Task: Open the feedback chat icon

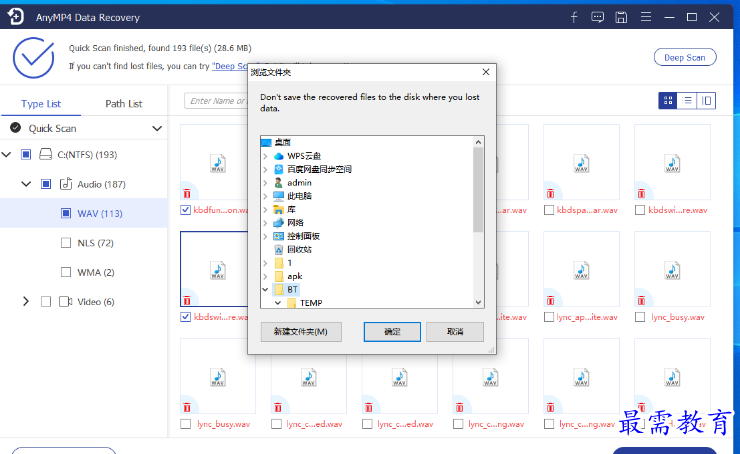Action: (597, 17)
